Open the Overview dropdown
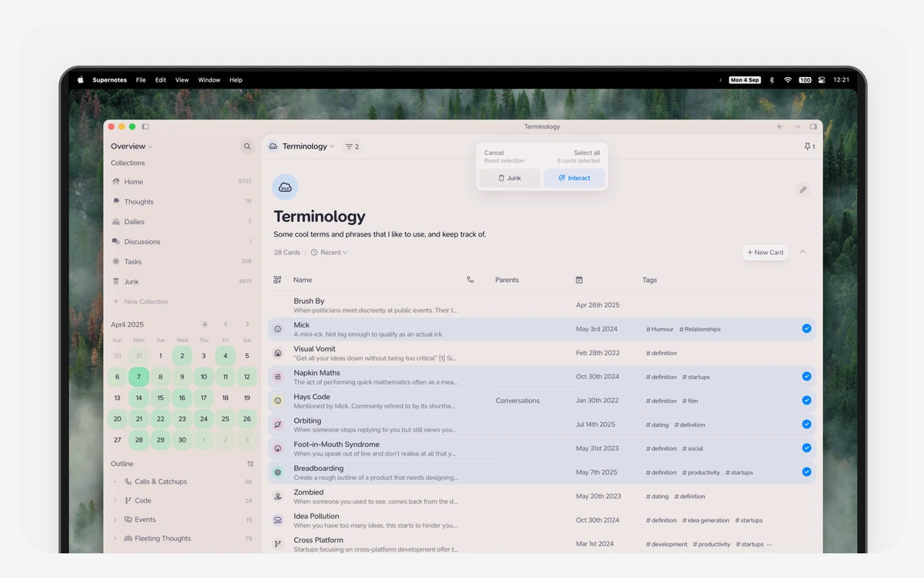The height and width of the screenshot is (578, 924). coord(132,146)
